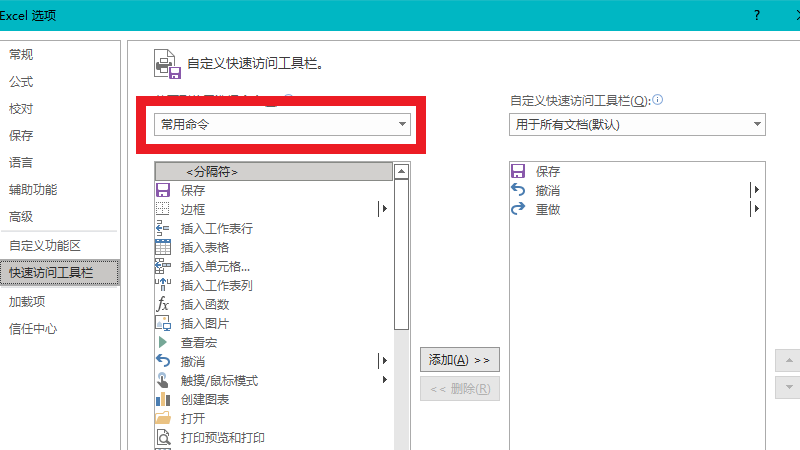
Task: Click the Insert Sheet Columns icon
Action: [x=163, y=285]
